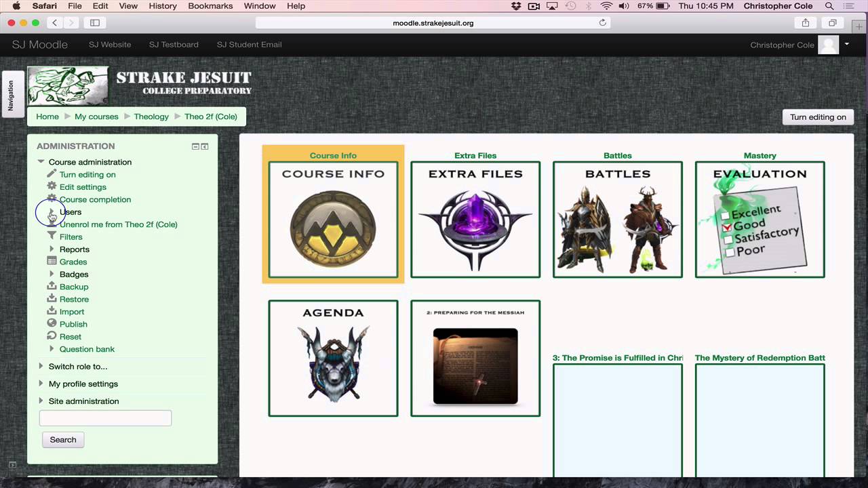The image size is (868, 488).
Task: Open the SJ Website link
Action: pyautogui.click(x=110, y=45)
